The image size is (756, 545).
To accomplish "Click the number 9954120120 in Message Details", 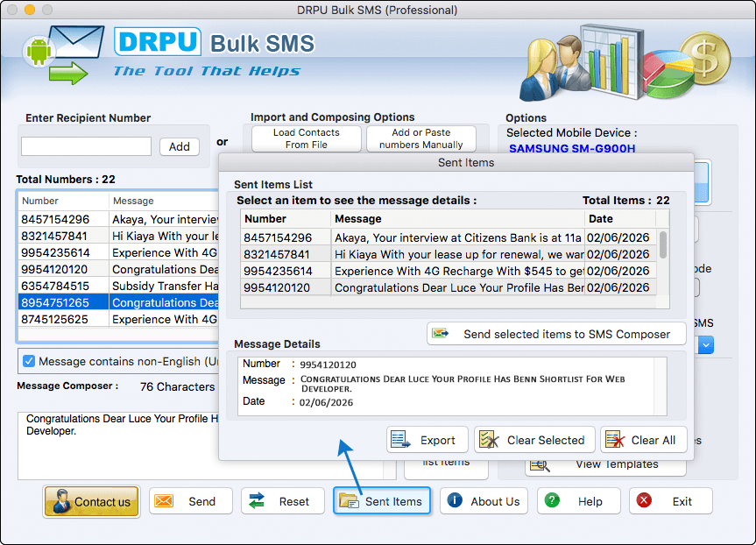I will (328, 365).
